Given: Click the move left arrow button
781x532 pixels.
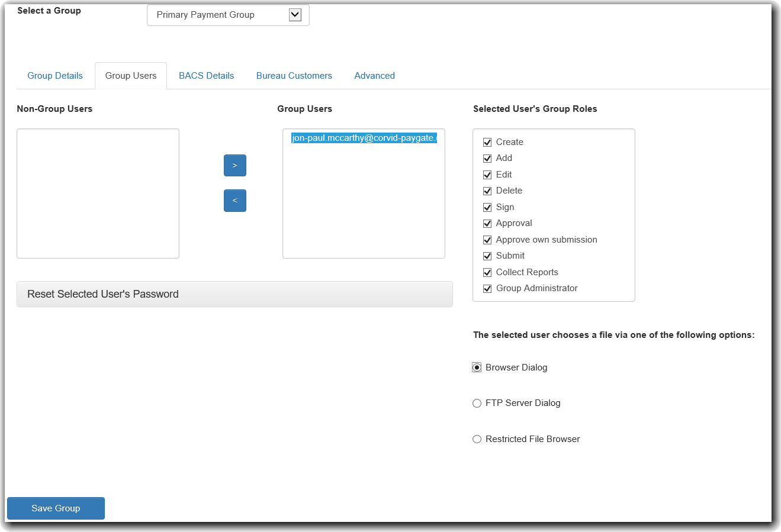Looking at the screenshot, I should 234,201.
